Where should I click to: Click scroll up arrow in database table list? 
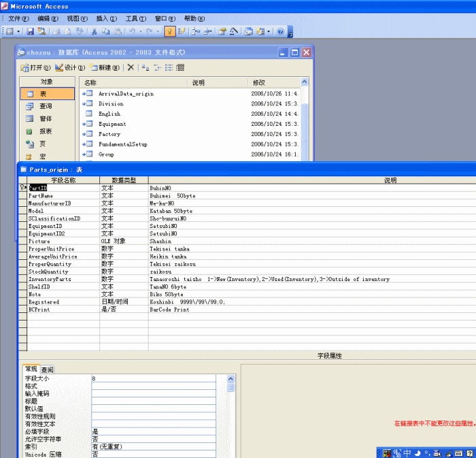pos(305,82)
